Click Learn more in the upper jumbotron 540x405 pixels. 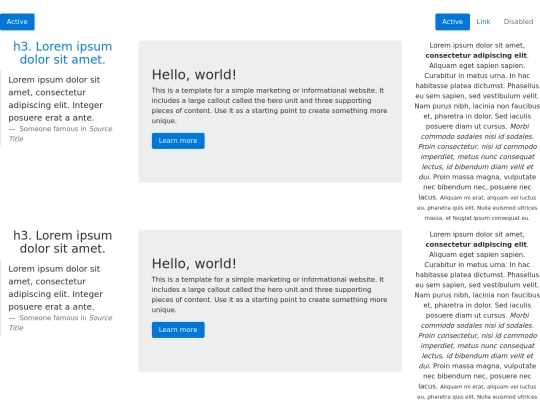pos(178,141)
